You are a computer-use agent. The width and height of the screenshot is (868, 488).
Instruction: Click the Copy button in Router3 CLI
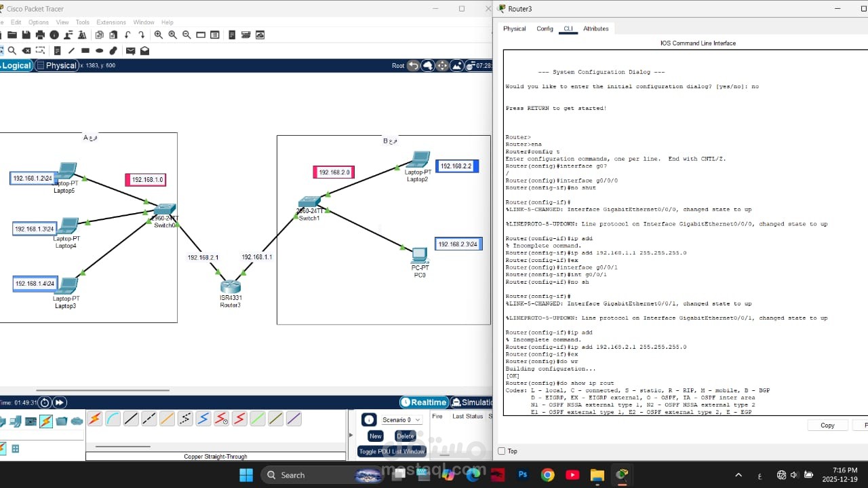pos(828,426)
